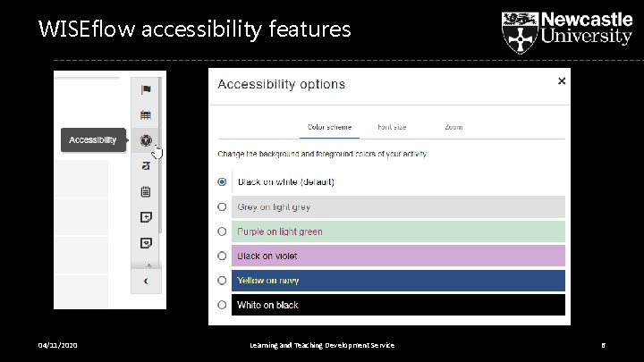
Task: Click the Purple on light green color bar
Action: (398, 232)
